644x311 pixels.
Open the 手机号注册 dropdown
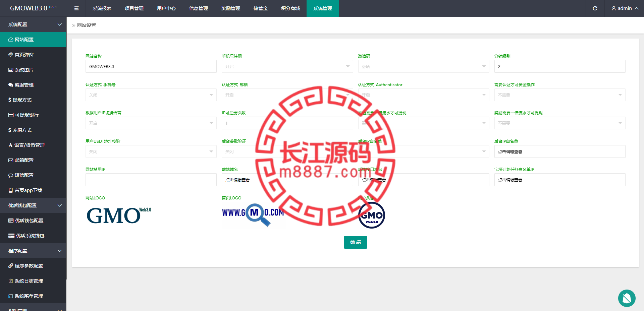pos(287,66)
